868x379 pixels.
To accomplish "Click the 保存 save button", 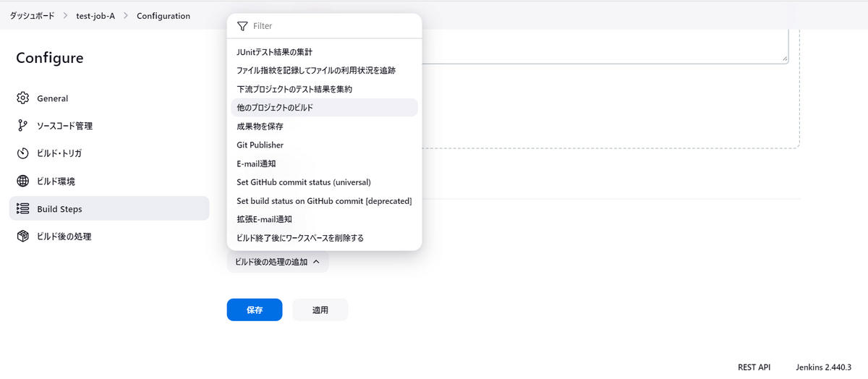I will 255,310.
